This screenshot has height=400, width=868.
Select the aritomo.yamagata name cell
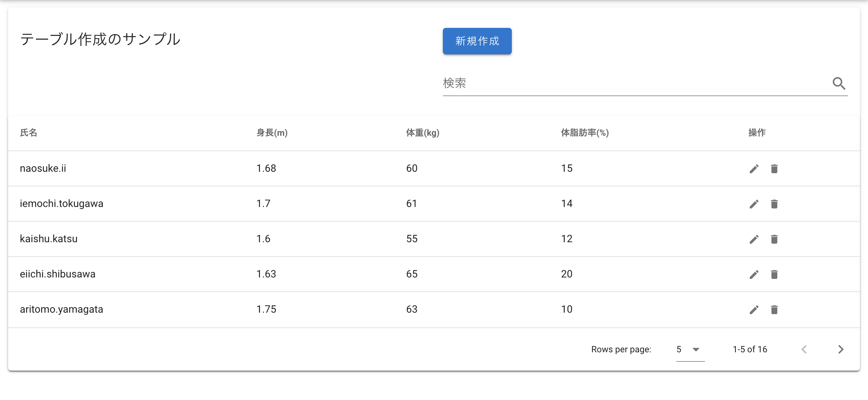click(x=61, y=309)
